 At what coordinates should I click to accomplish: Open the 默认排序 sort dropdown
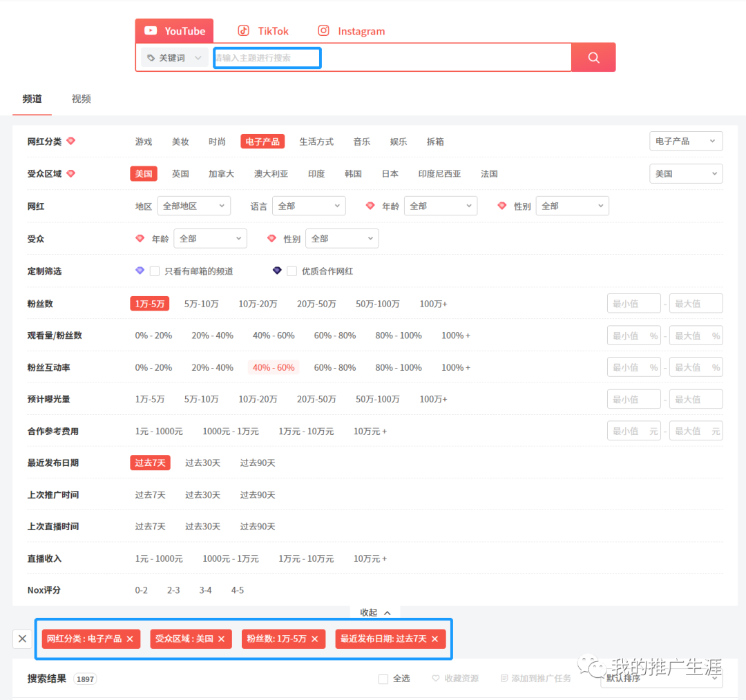pyautogui.click(x=662, y=679)
